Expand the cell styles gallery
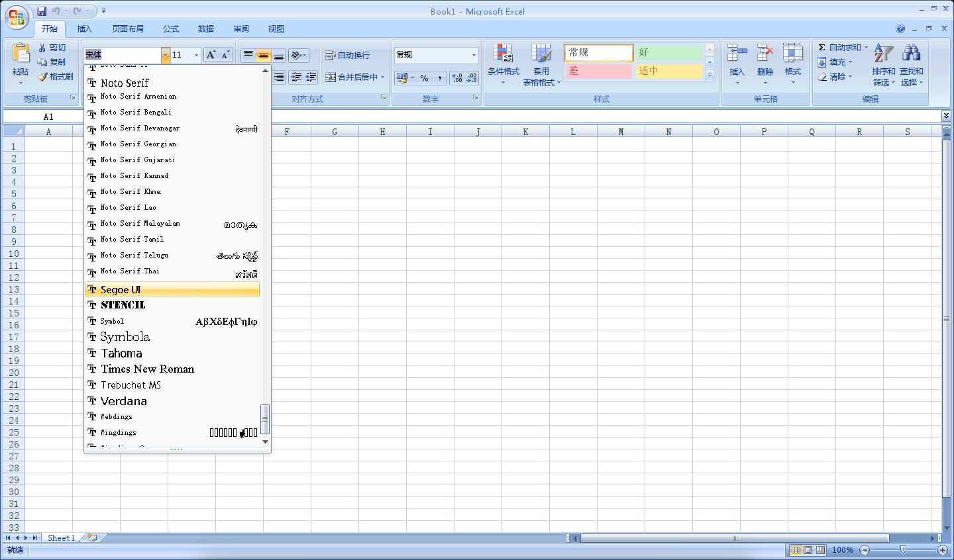Screen dimensions: 954x560 pyautogui.click(x=710, y=75)
